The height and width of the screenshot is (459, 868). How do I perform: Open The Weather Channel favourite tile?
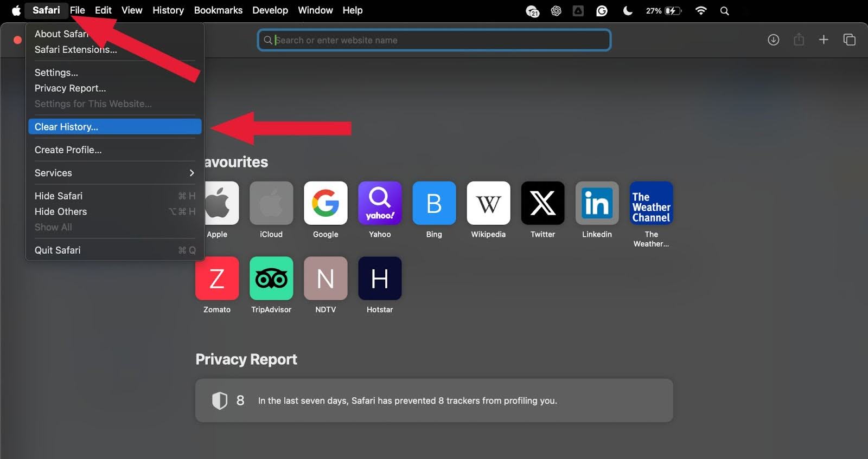point(651,203)
